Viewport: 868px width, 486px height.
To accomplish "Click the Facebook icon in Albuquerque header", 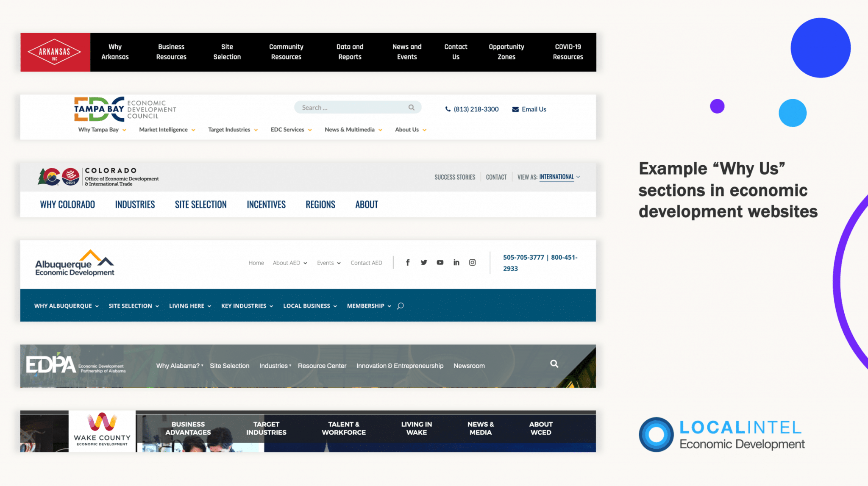I will (408, 263).
